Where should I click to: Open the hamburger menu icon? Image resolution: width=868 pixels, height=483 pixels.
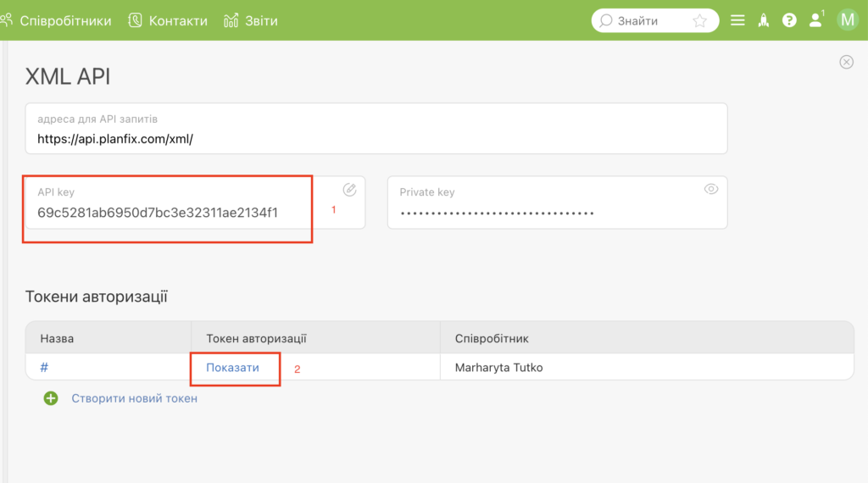point(737,20)
